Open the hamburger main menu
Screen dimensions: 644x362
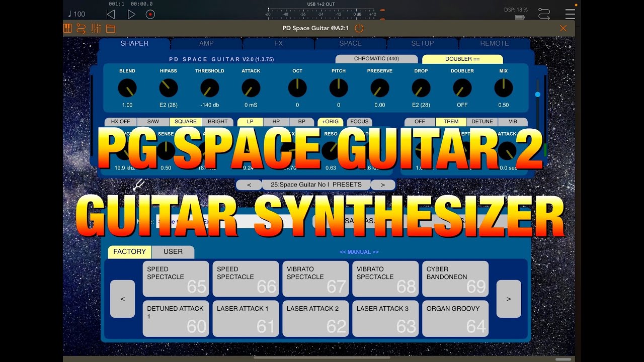pos(570,14)
